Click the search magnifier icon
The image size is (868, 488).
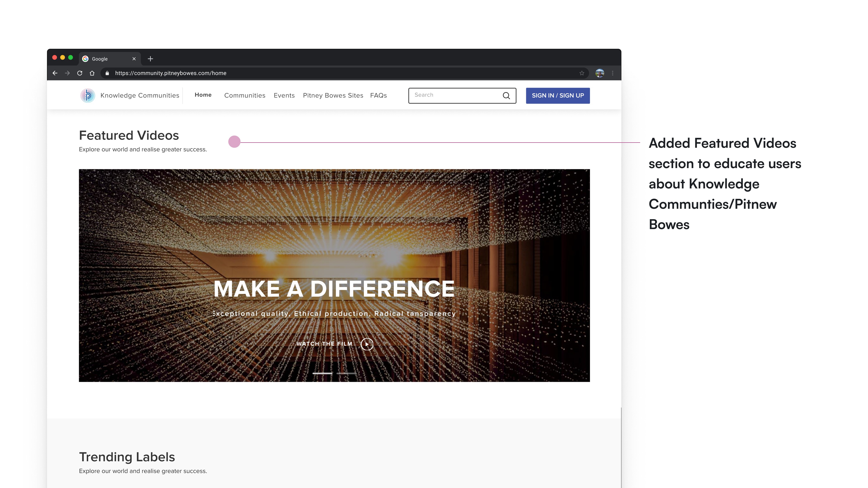(x=506, y=96)
